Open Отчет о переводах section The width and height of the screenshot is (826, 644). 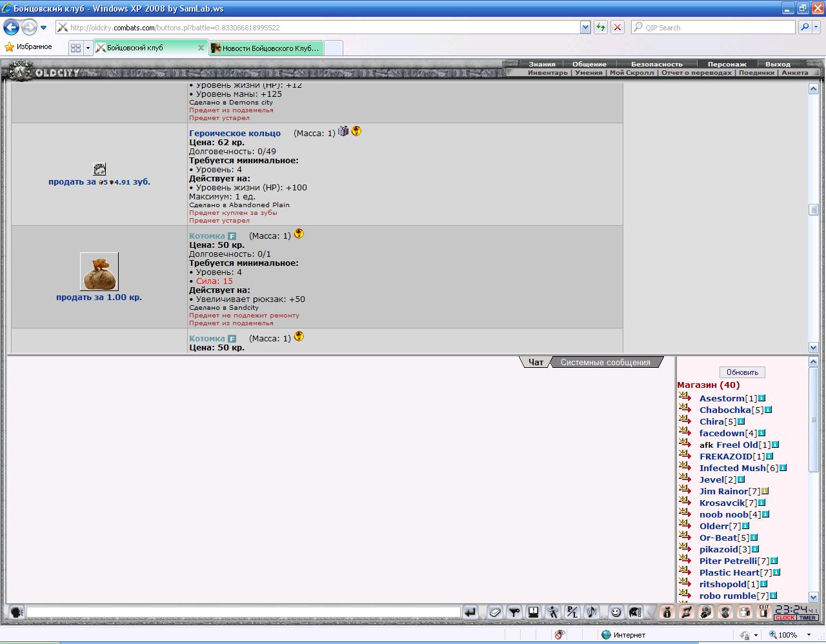pyautogui.click(x=696, y=72)
